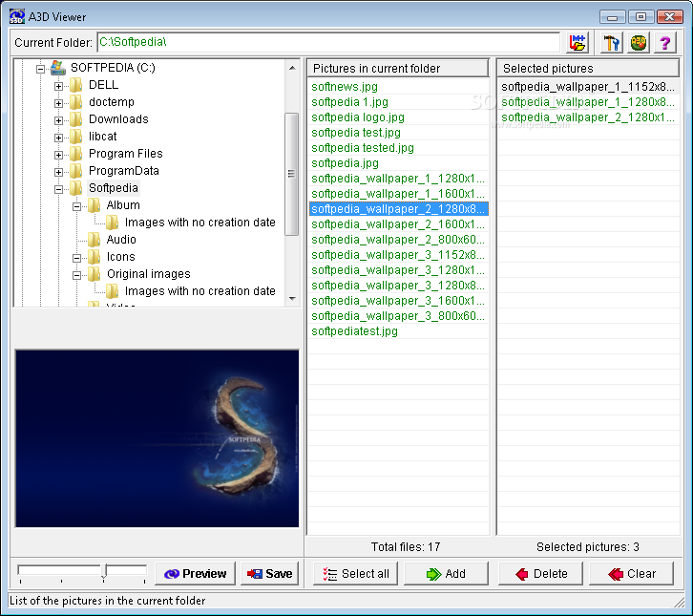Click the Select all button
Viewport: 693px width, 616px height.
(x=355, y=574)
